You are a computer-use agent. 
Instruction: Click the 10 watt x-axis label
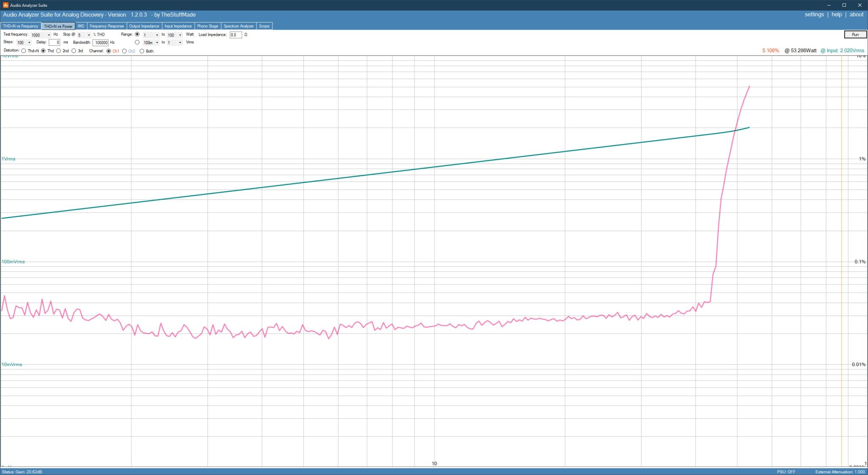coord(434,464)
